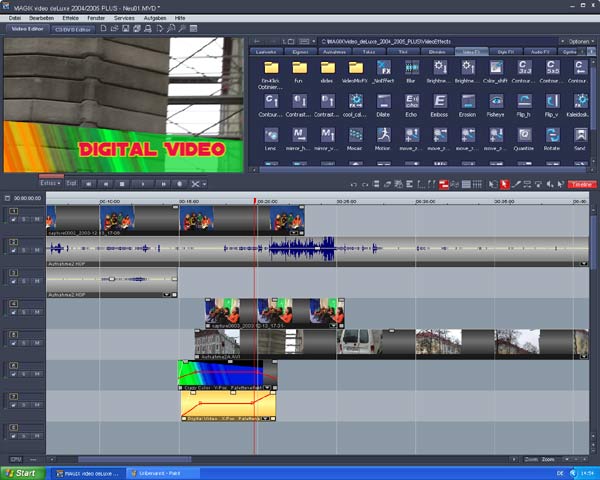
Task: Toggle lock on track 3
Action: click(x=13, y=281)
